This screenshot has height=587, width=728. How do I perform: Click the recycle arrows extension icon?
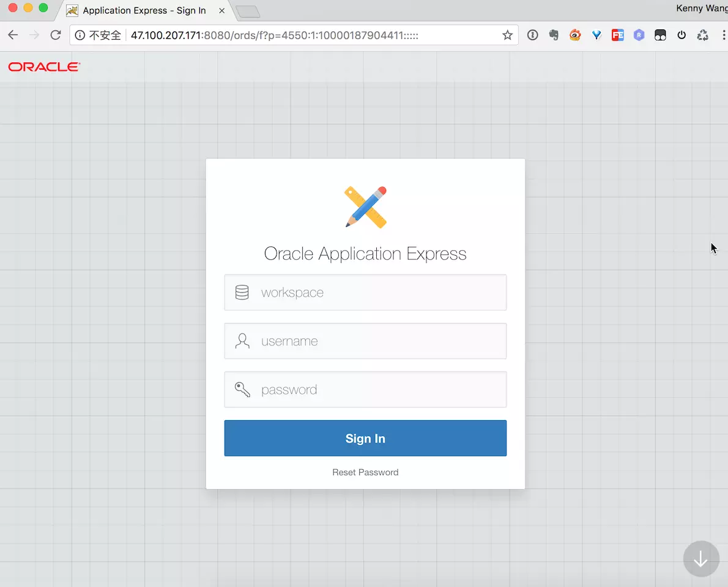(702, 35)
